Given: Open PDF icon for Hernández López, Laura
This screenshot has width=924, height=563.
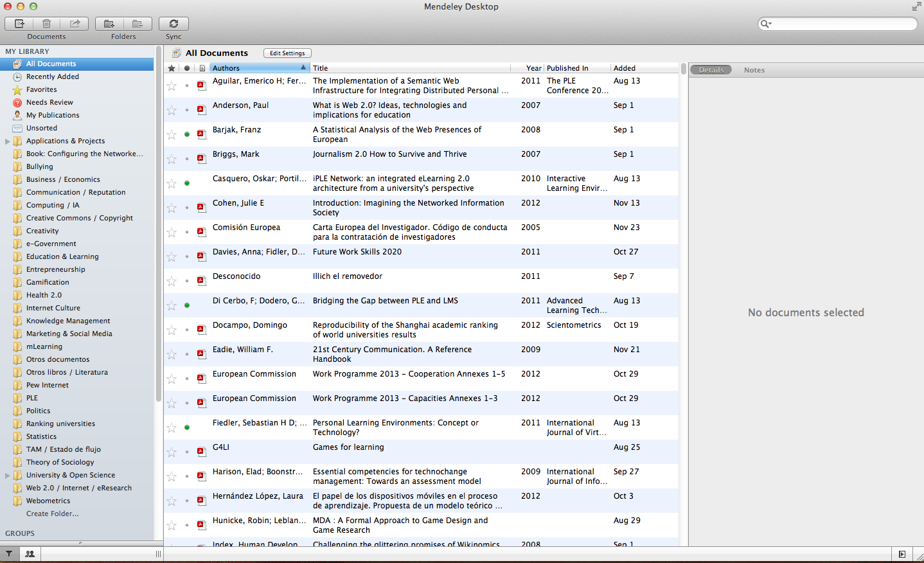Looking at the screenshot, I should (x=201, y=500).
